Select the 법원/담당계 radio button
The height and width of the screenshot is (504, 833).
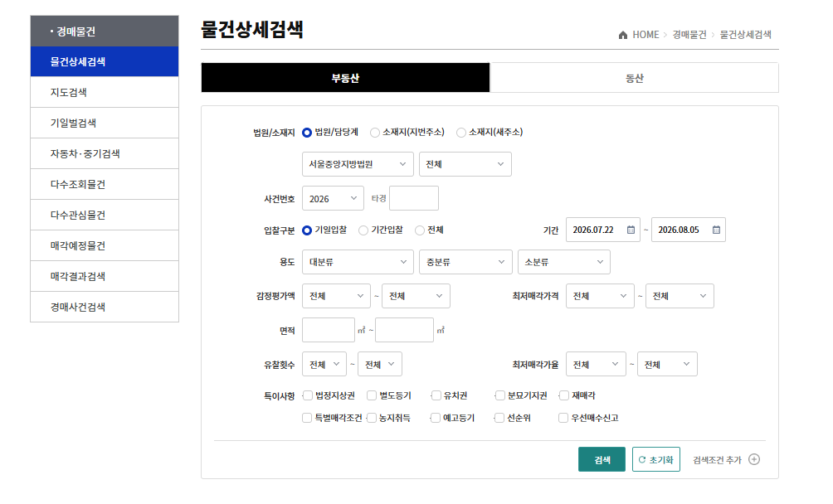307,133
